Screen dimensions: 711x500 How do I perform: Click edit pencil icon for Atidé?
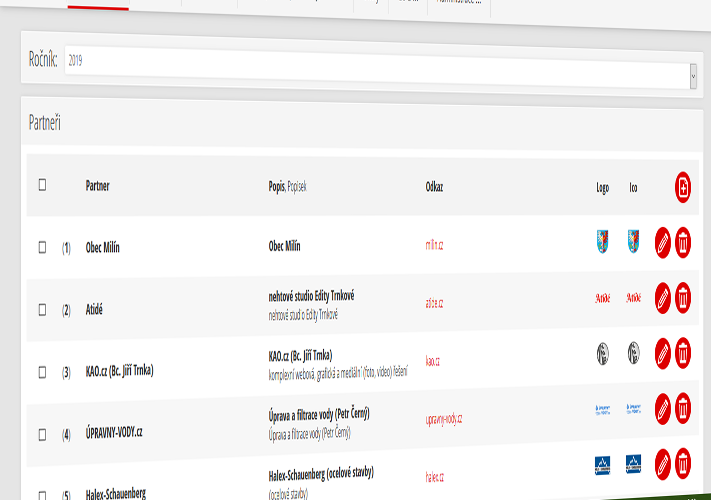(x=662, y=297)
